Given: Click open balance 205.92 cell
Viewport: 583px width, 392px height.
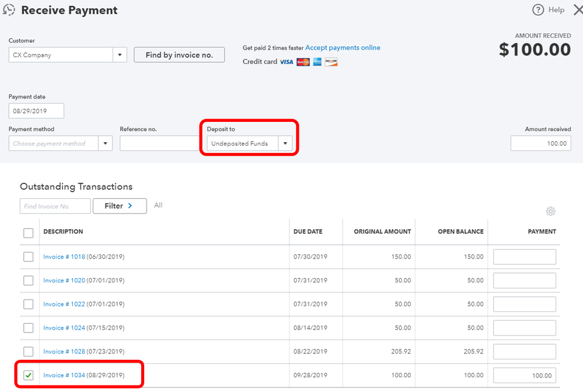Looking at the screenshot, I should coord(473,352).
